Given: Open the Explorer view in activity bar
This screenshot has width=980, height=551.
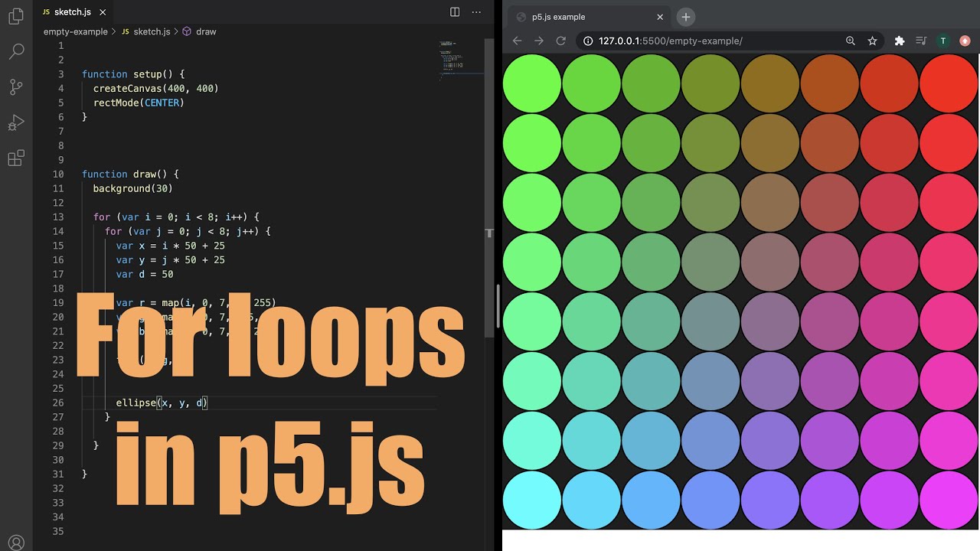Looking at the screenshot, I should point(15,16).
